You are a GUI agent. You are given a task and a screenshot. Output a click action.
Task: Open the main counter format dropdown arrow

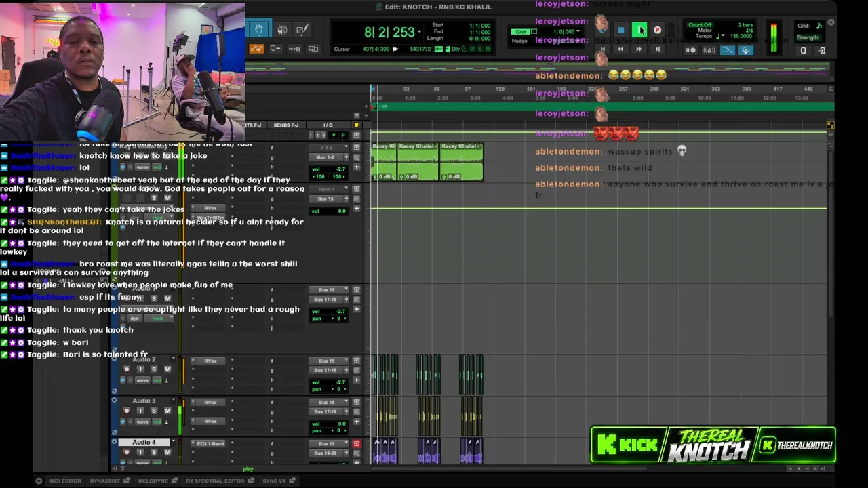click(419, 32)
